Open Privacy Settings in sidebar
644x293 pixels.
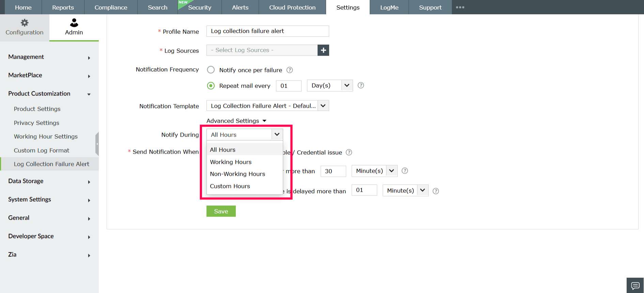[36, 123]
